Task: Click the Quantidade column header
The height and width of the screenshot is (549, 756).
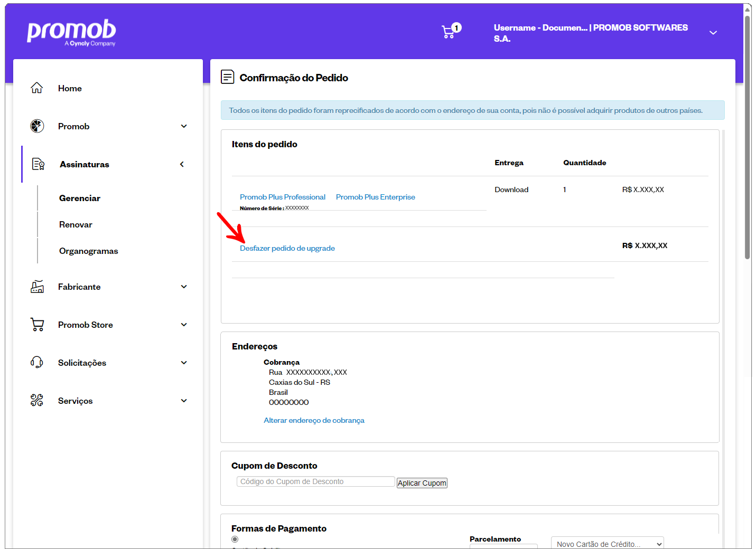Action: 585,163
